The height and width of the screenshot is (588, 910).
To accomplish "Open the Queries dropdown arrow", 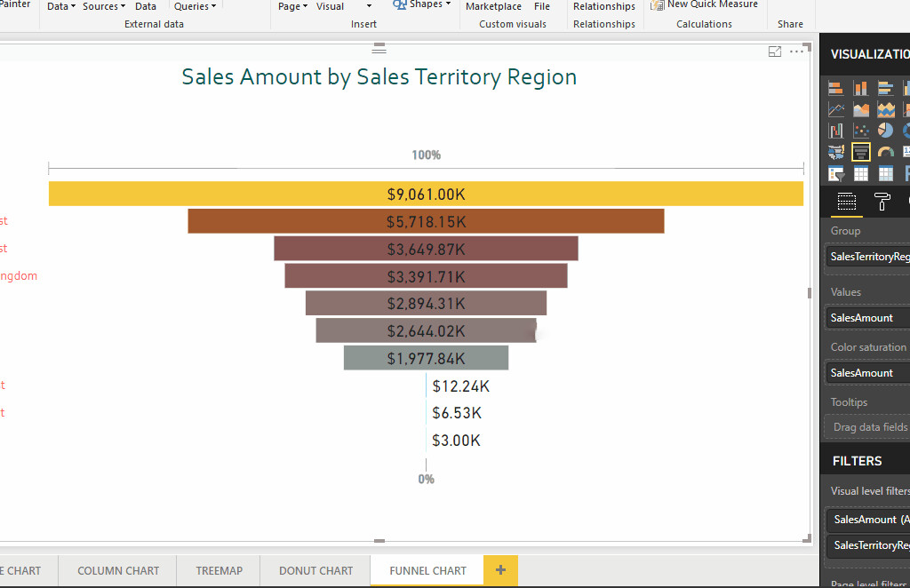I will point(214,7).
